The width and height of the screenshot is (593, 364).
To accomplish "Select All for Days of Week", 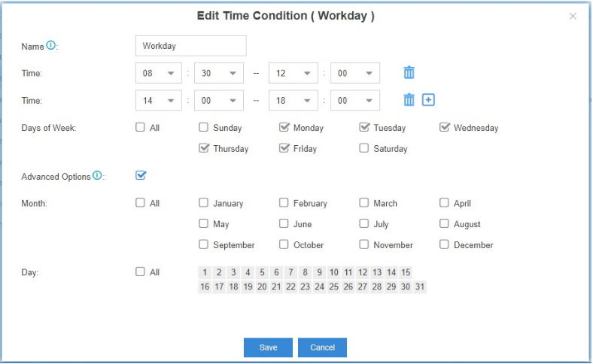I will pos(140,127).
